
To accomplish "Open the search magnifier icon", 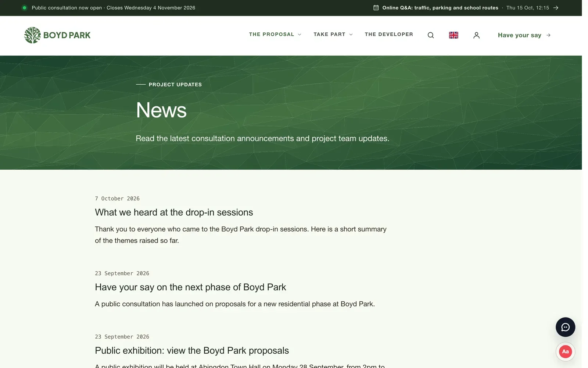I will tap(431, 35).
